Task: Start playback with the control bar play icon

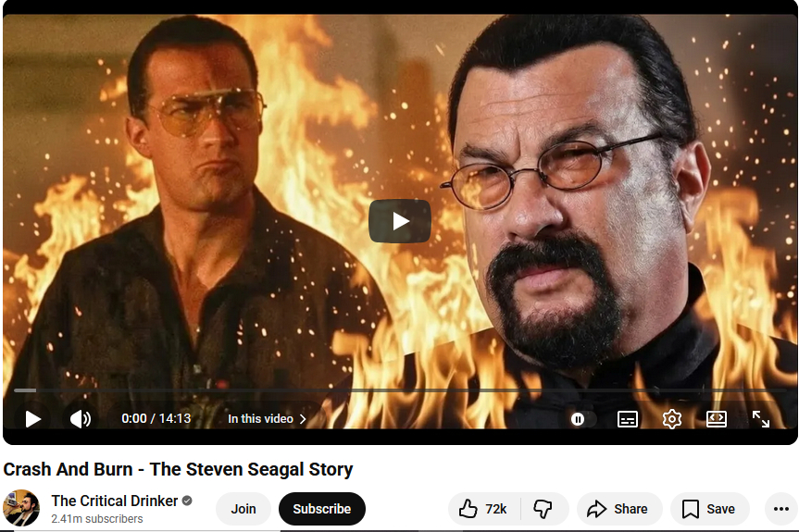Action: click(x=33, y=419)
